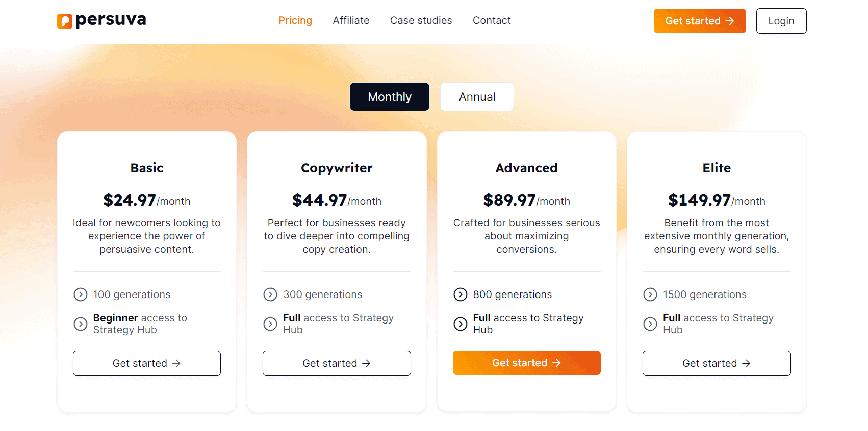Image resolution: width=868 pixels, height=431 pixels.
Task: Expand the Copywriter plan's Strategy Hub feature chevron
Action: [x=270, y=324]
